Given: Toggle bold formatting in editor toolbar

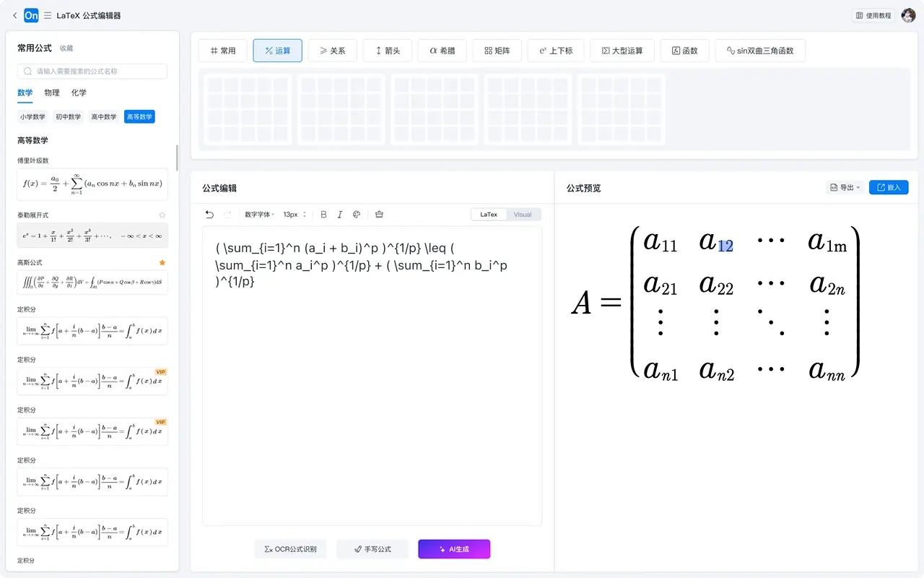Looking at the screenshot, I should [323, 215].
